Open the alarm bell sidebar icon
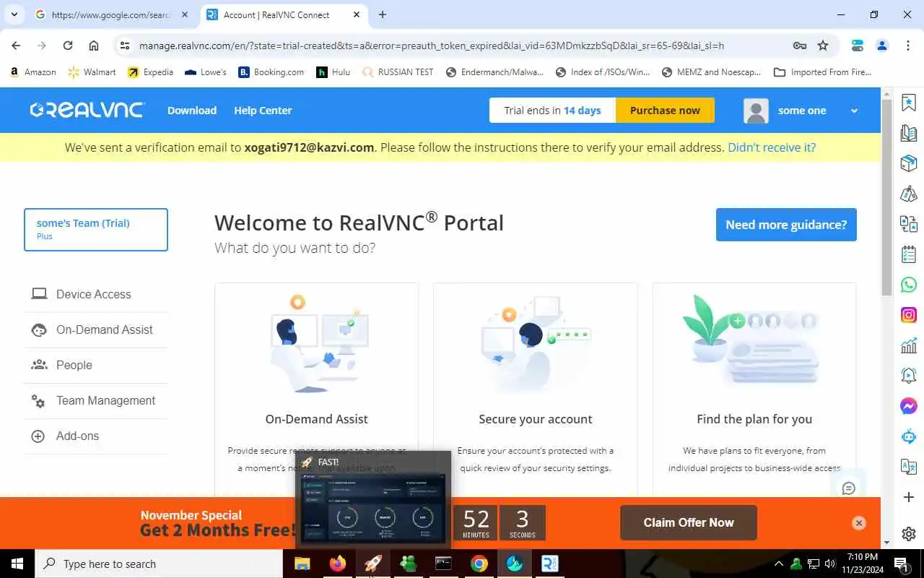924x578 pixels. [909, 376]
